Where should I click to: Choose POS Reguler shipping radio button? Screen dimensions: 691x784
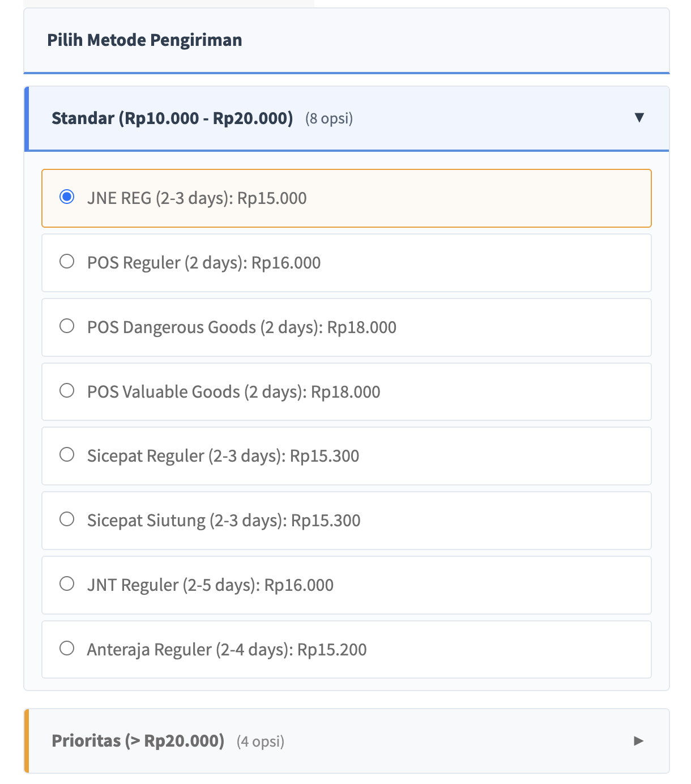67,262
